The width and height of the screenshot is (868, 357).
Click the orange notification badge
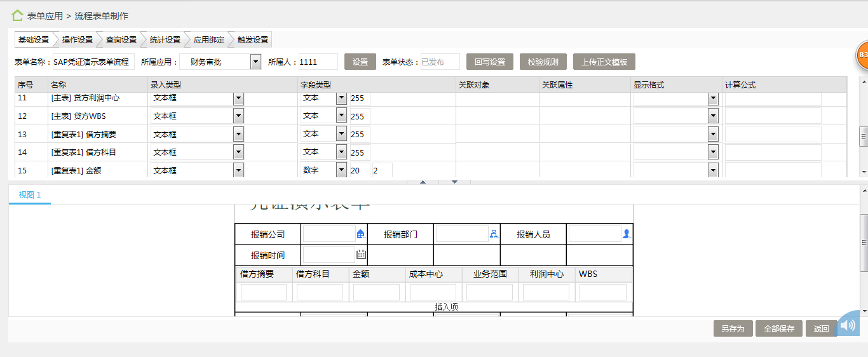(862, 55)
